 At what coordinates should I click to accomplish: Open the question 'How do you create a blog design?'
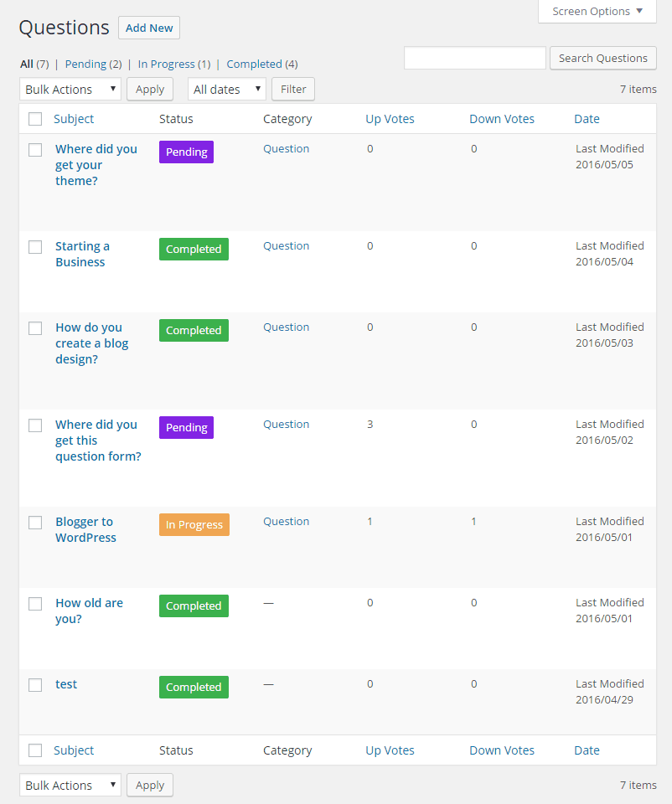click(91, 343)
